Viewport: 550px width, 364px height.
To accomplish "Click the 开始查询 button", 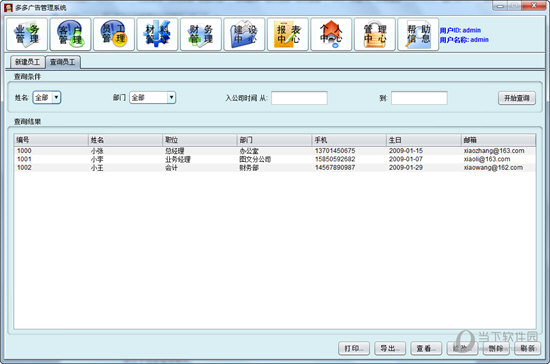I will coord(517,98).
